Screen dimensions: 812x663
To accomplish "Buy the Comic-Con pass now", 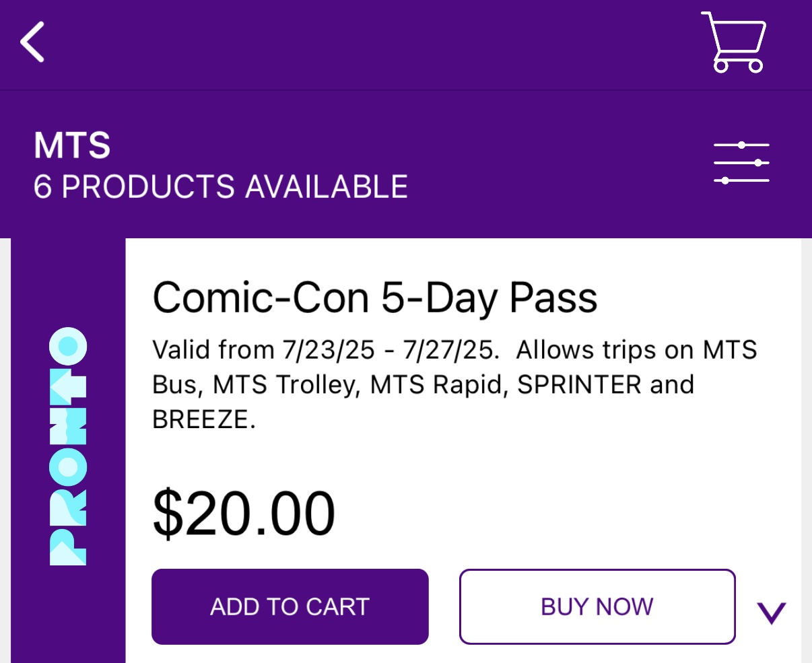I will pos(597,606).
